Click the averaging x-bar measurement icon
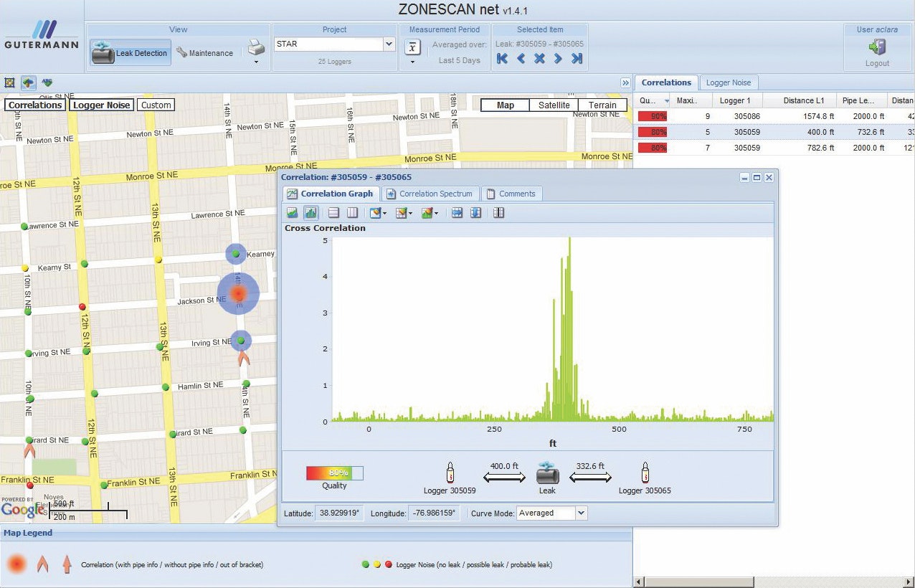This screenshot has height=588, width=915. pyautogui.click(x=412, y=47)
